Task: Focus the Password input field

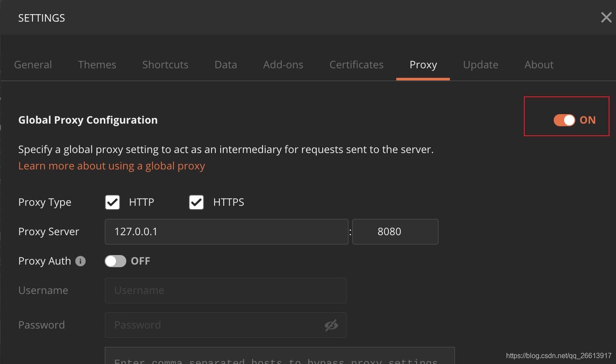Action: tap(226, 325)
